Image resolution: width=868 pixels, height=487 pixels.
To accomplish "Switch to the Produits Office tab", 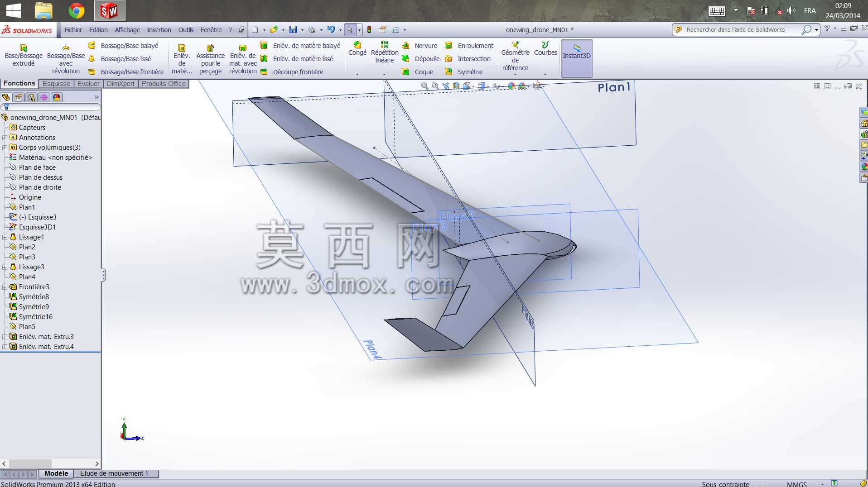I will (164, 84).
